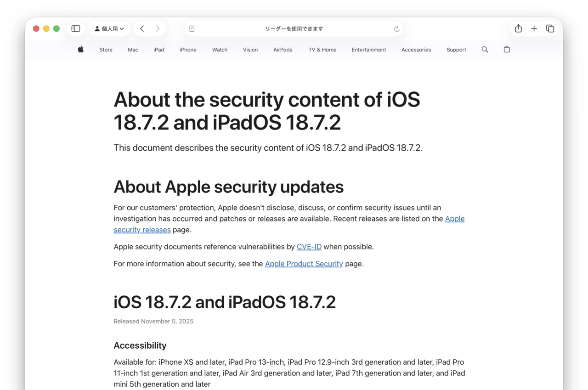Viewport: 588px width, 390px height.
Task: Open the search icon on Apple's navigation bar
Action: pyautogui.click(x=485, y=49)
